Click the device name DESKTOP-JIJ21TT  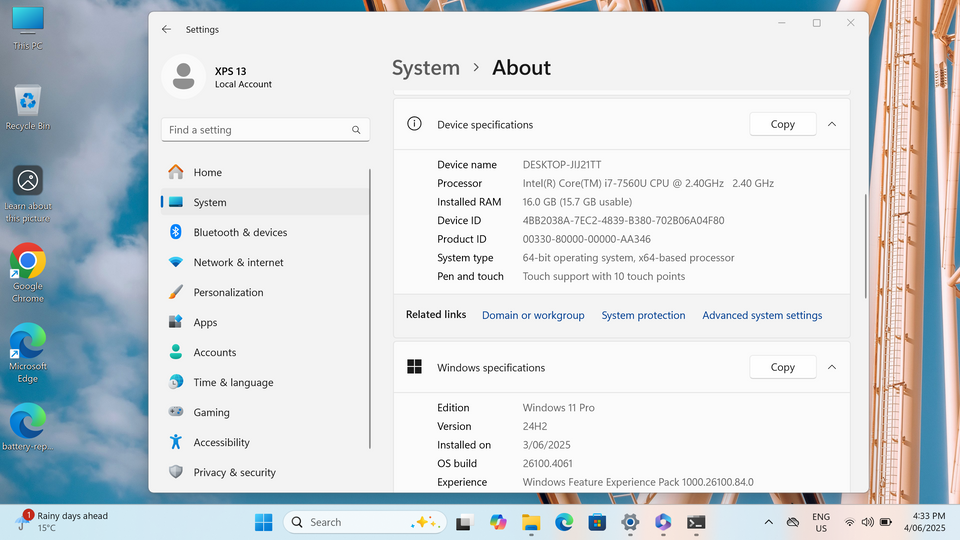561,165
